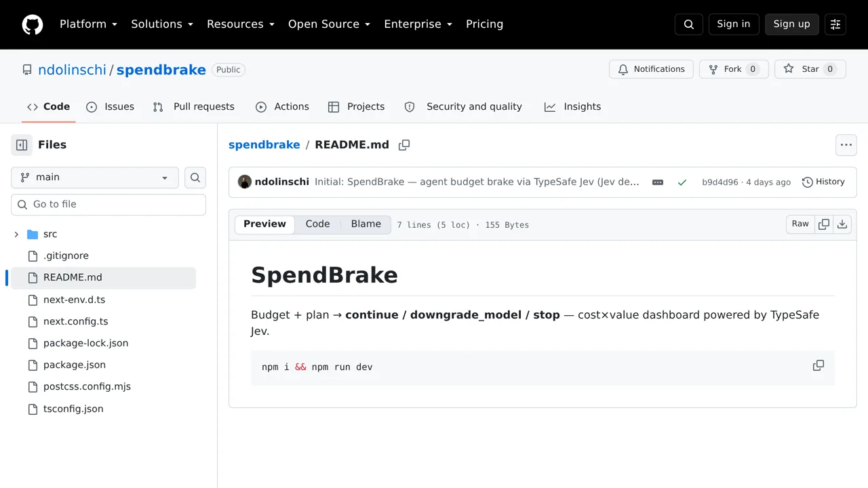Expand the Solutions menu

[x=162, y=24]
